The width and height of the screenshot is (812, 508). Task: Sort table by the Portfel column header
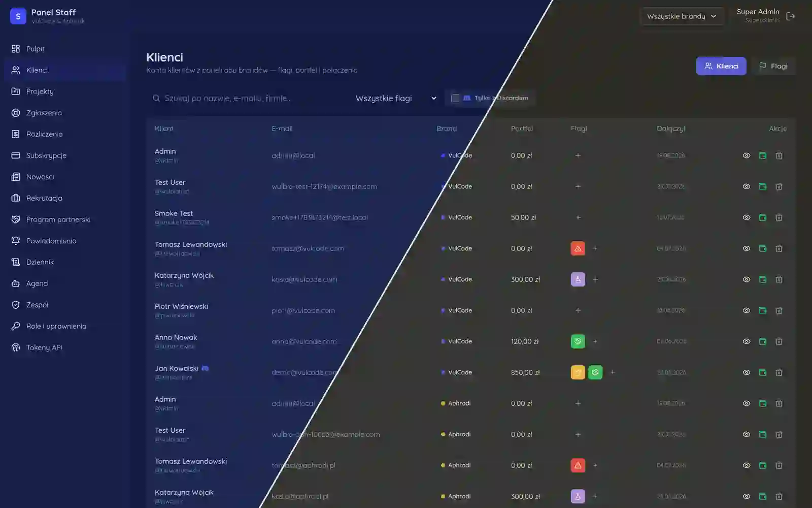click(522, 129)
